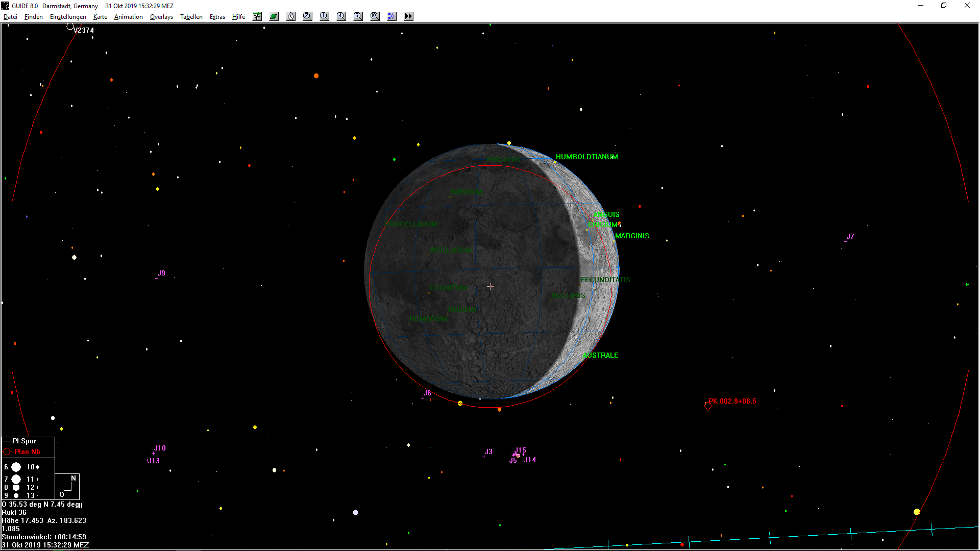This screenshot has width=980, height=551.
Task: Open the Datei menu
Action: (x=10, y=17)
